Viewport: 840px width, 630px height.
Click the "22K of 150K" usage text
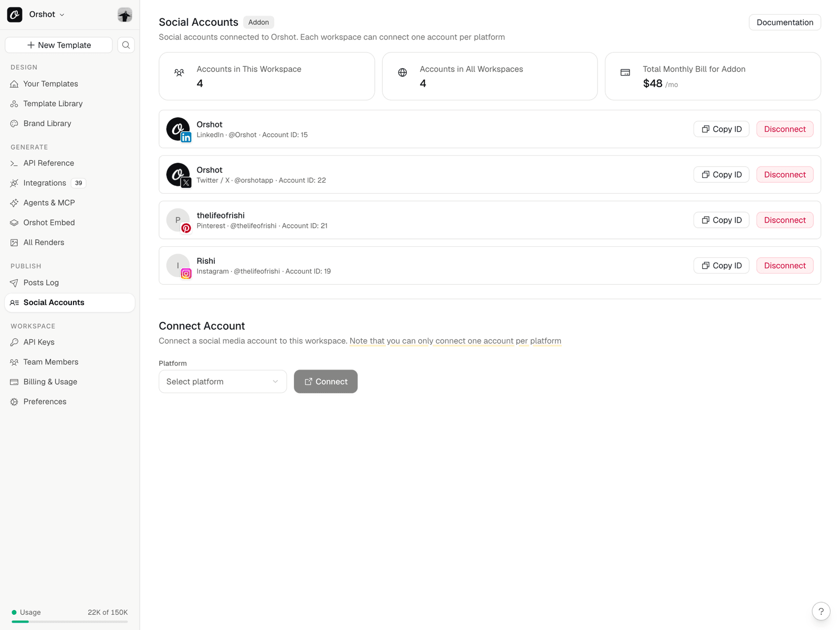(x=108, y=613)
